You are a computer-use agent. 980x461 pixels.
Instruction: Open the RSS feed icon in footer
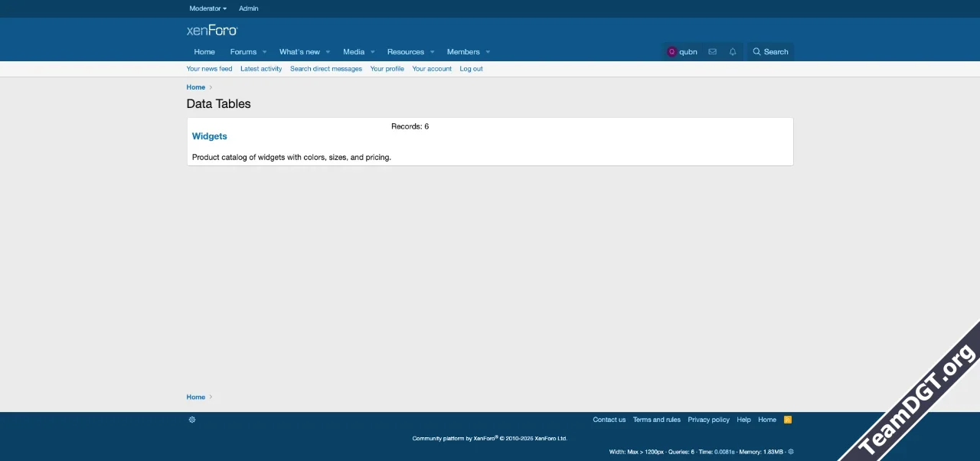[788, 420]
